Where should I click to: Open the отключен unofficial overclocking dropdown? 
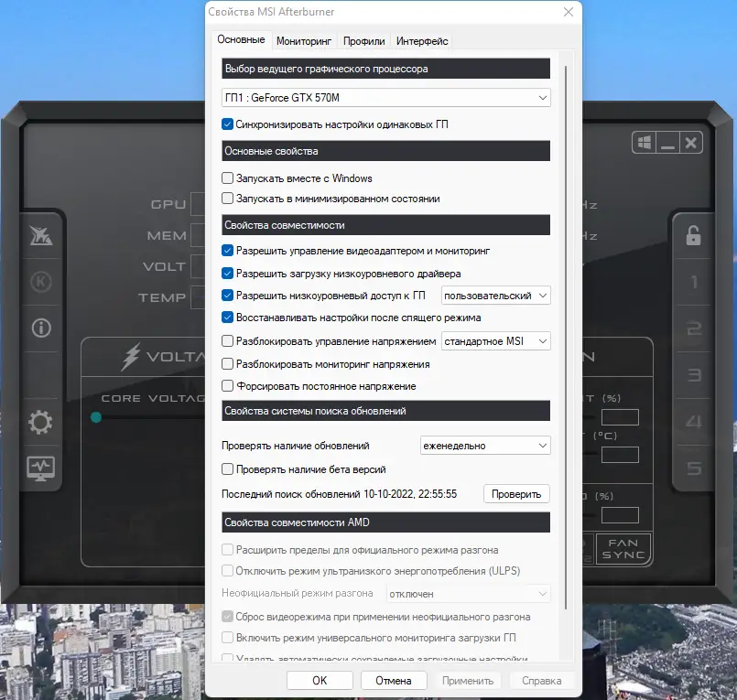coord(468,594)
